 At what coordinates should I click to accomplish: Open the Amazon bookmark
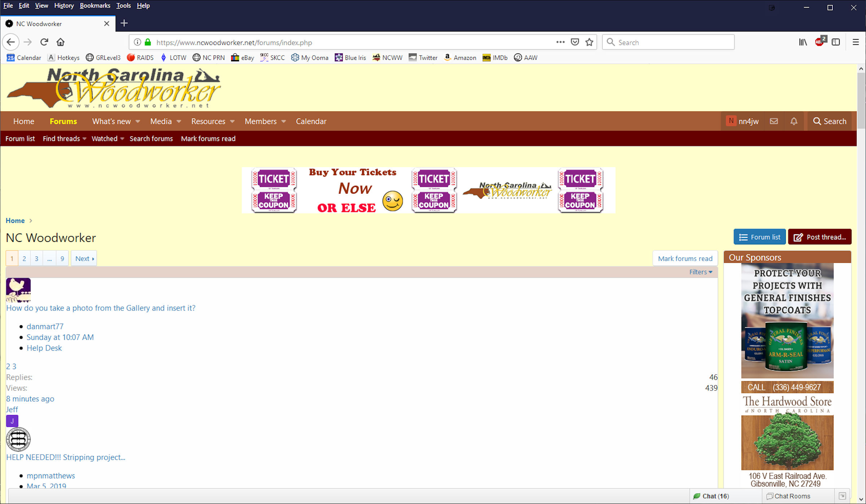(460, 58)
